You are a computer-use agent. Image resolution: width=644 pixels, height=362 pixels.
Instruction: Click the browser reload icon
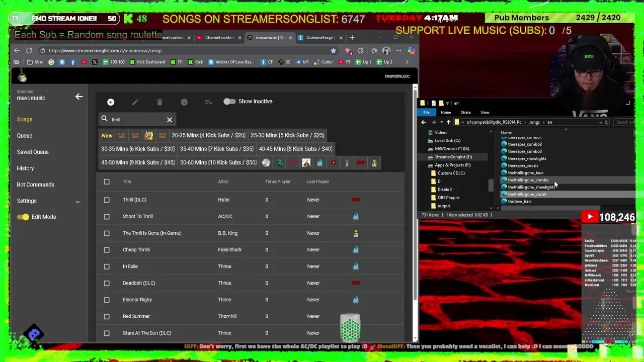click(29, 50)
